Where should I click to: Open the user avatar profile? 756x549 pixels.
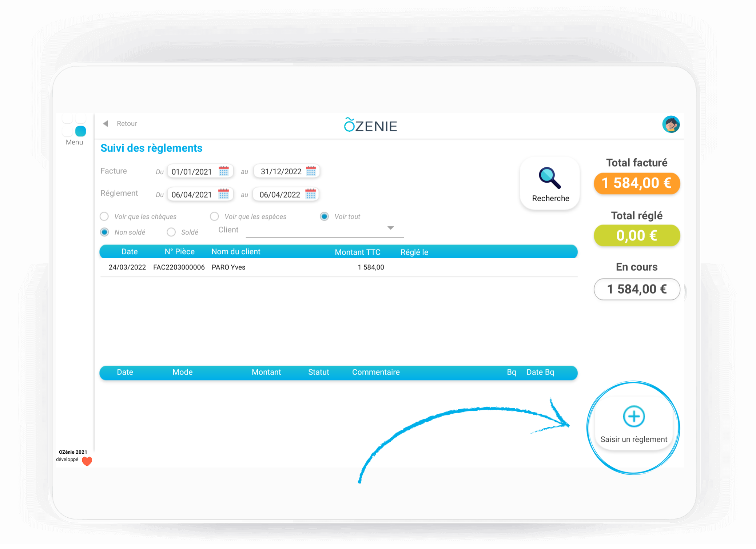(x=671, y=124)
